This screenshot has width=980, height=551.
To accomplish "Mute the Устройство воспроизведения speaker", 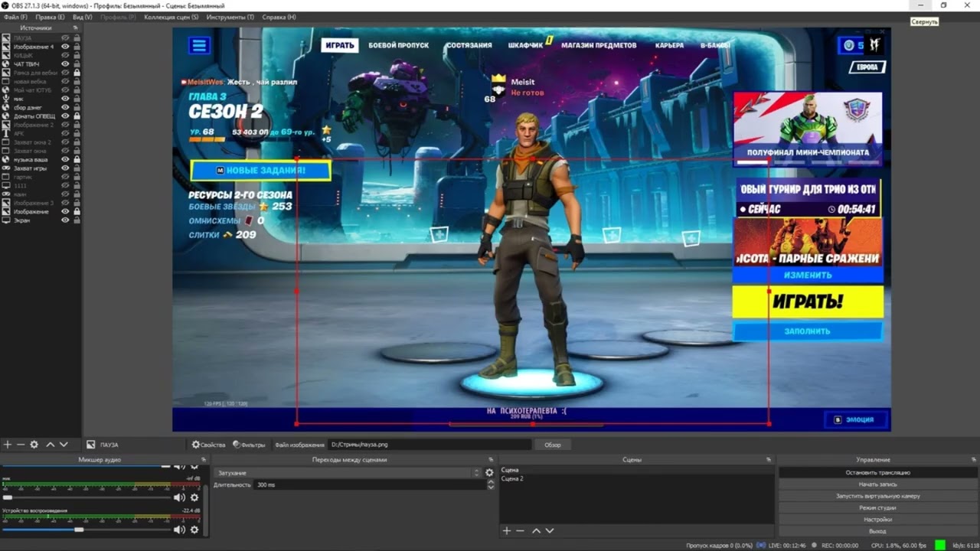I will pos(179,530).
